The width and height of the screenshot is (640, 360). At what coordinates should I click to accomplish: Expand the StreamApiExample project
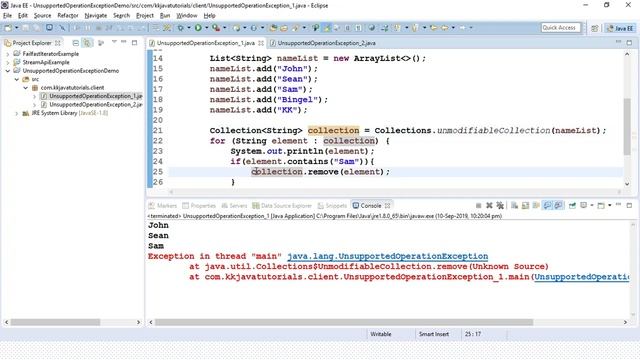pos(8,62)
